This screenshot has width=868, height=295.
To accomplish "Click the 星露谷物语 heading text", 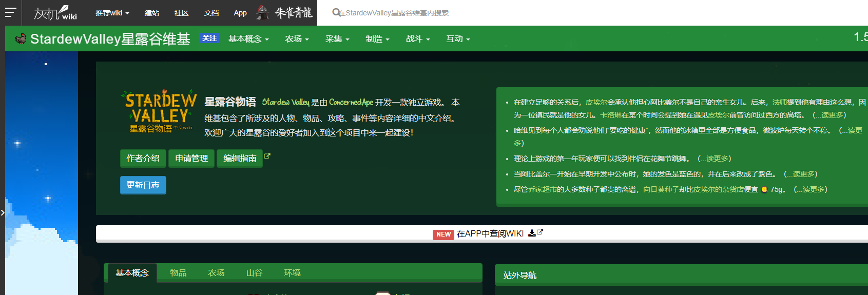I will [230, 102].
